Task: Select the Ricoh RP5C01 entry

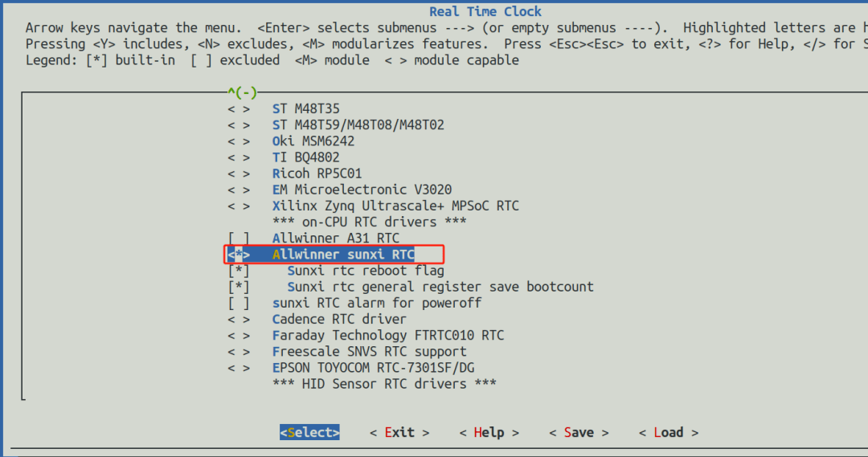Action: tap(317, 173)
